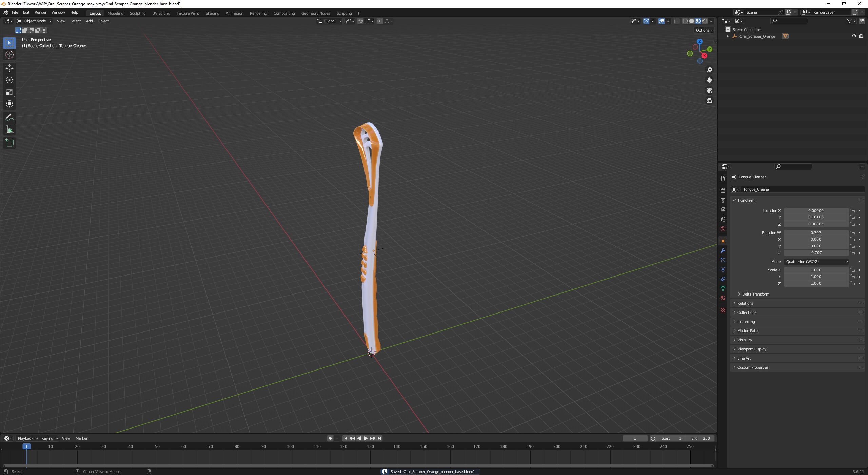Switch orthographic/perspective grid icon
Viewport: 868px width, 475px height.
(x=709, y=101)
